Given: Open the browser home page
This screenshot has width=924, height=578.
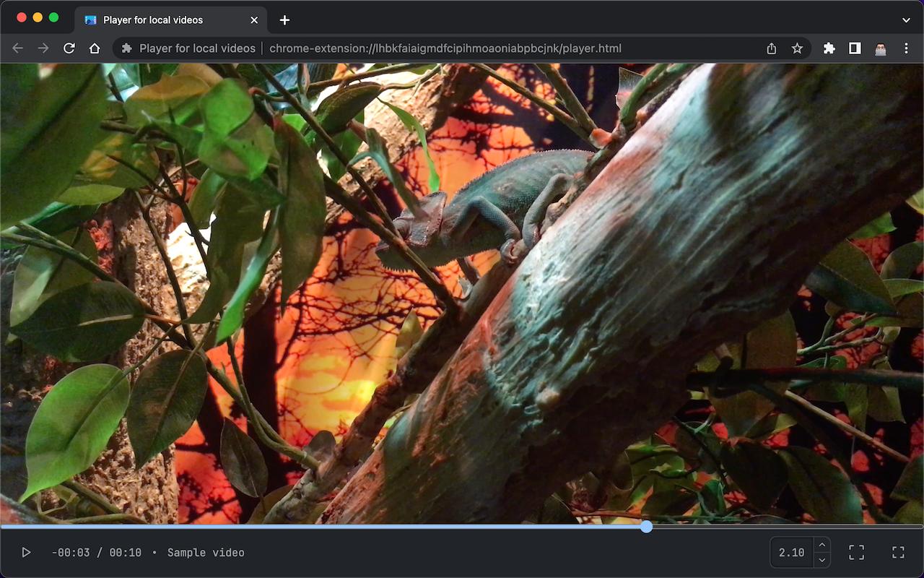Looking at the screenshot, I should click(95, 48).
